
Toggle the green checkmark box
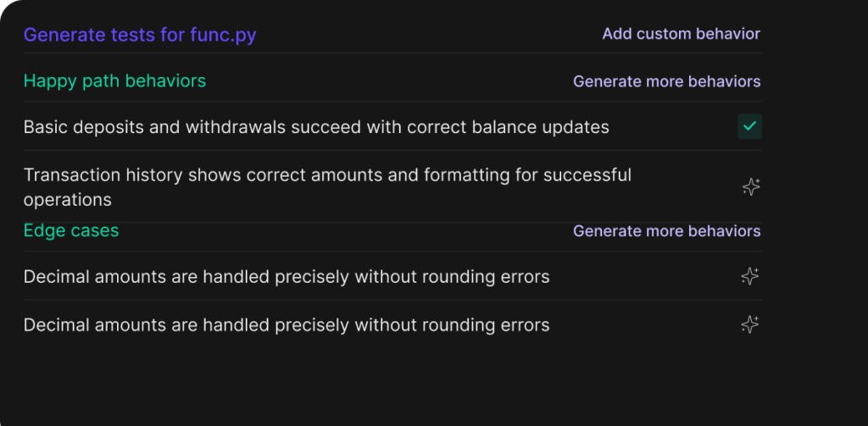tap(749, 127)
